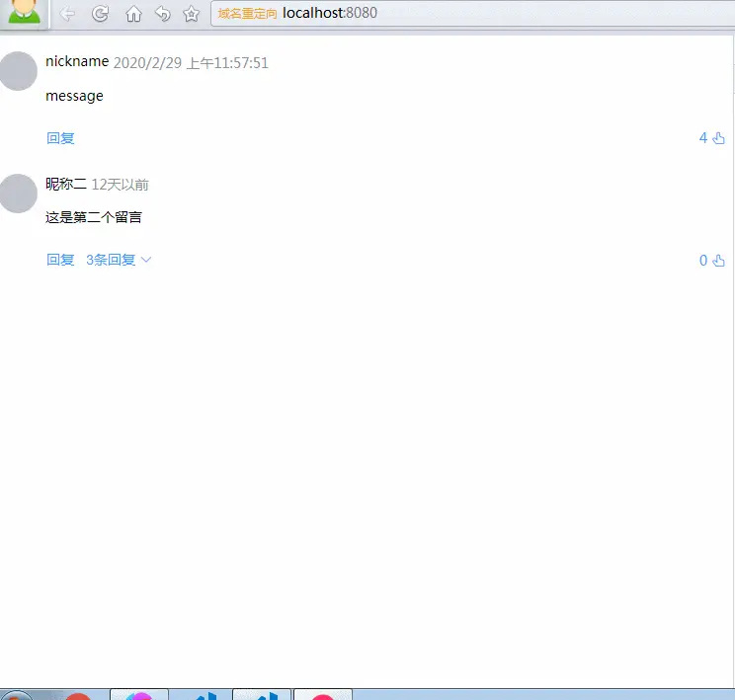Expand the 3条回复 replies list
735x700 pixels.
pos(119,260)
